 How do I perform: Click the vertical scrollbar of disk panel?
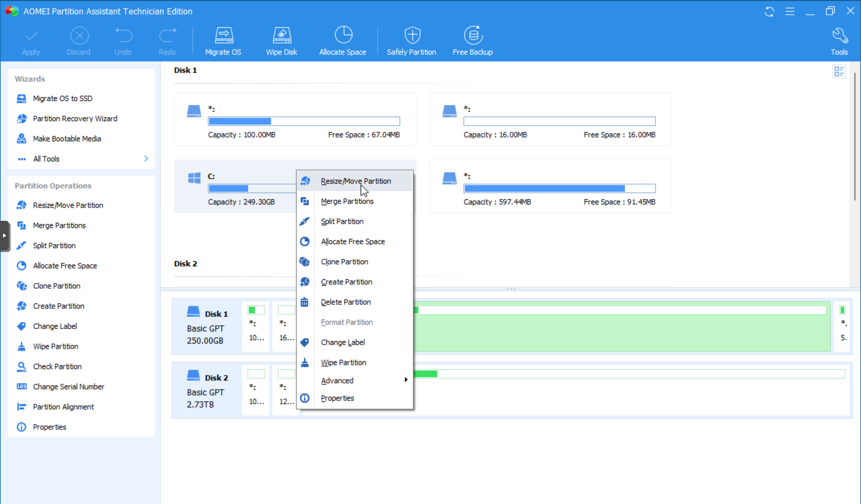pos(855,136)
